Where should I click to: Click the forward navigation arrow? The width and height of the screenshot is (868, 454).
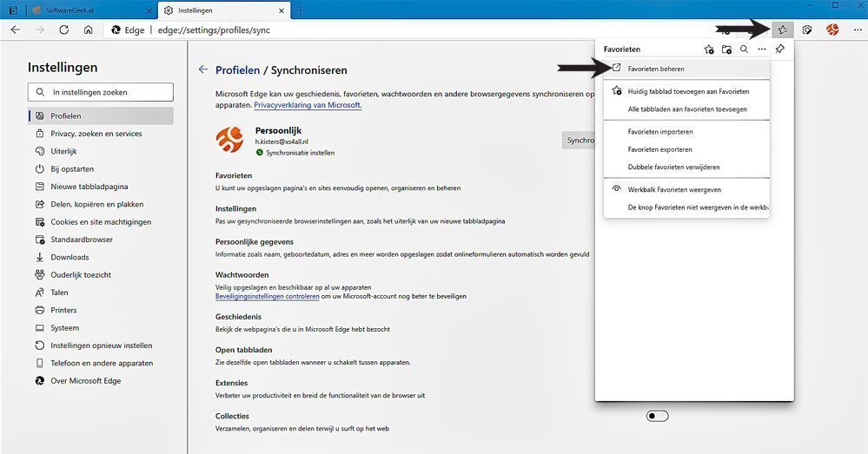(x=40, y=30)
